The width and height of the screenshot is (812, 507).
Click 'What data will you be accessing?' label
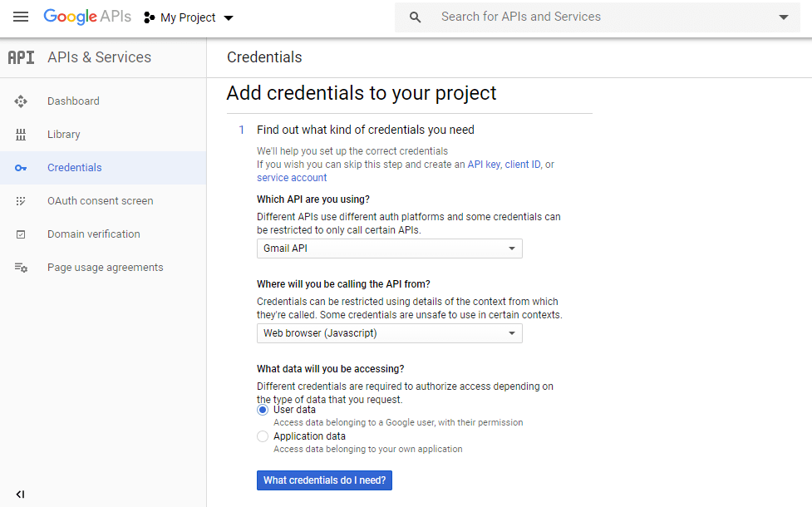click(331, 369)
